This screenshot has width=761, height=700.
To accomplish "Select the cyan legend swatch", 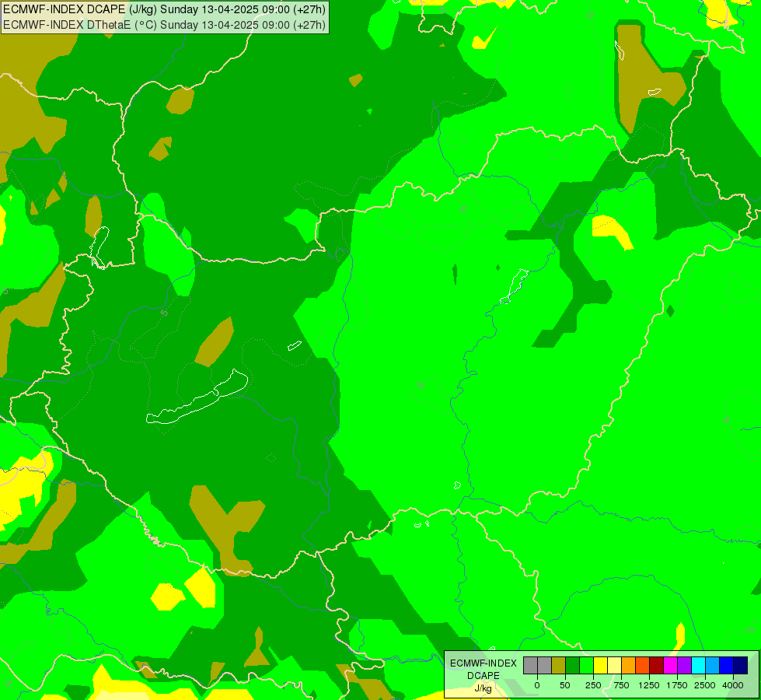I will pos(698,666).
